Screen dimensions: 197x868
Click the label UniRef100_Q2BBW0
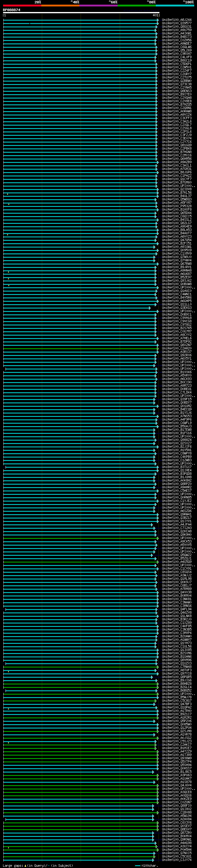pyautogui.click(x=176, y=81)
